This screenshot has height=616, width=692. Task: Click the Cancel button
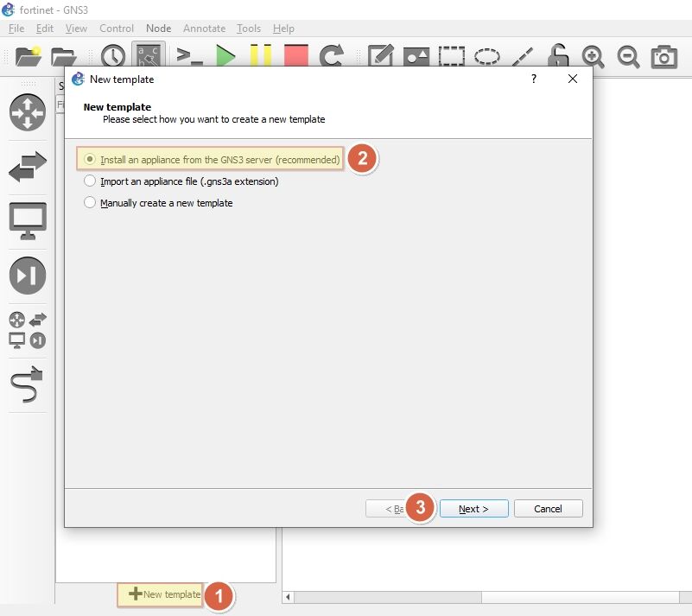tap(548, 509)
